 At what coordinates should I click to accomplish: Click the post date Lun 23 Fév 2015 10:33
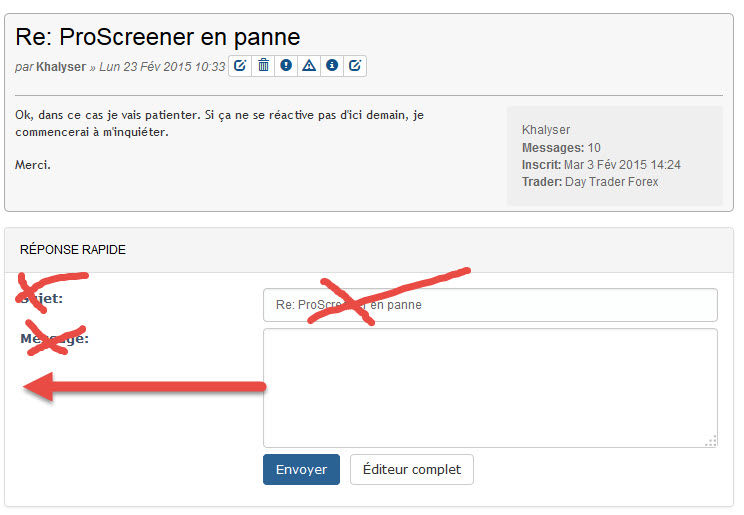click(162, 67)
